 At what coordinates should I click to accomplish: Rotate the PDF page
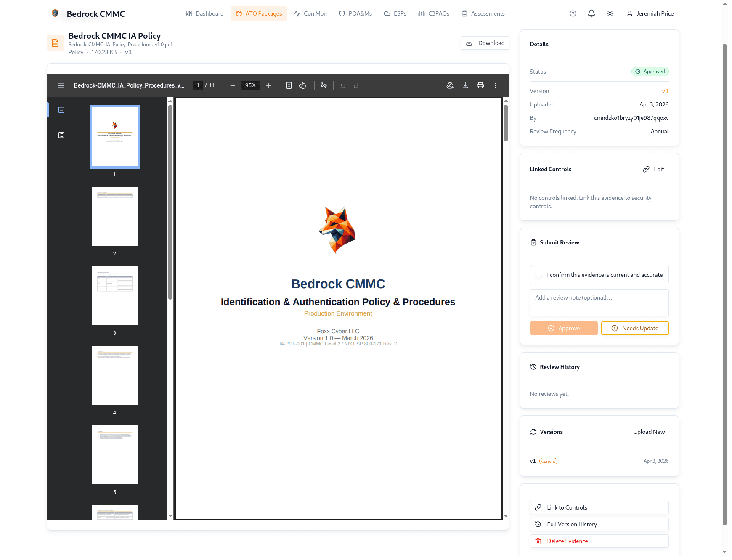(302, 85)
